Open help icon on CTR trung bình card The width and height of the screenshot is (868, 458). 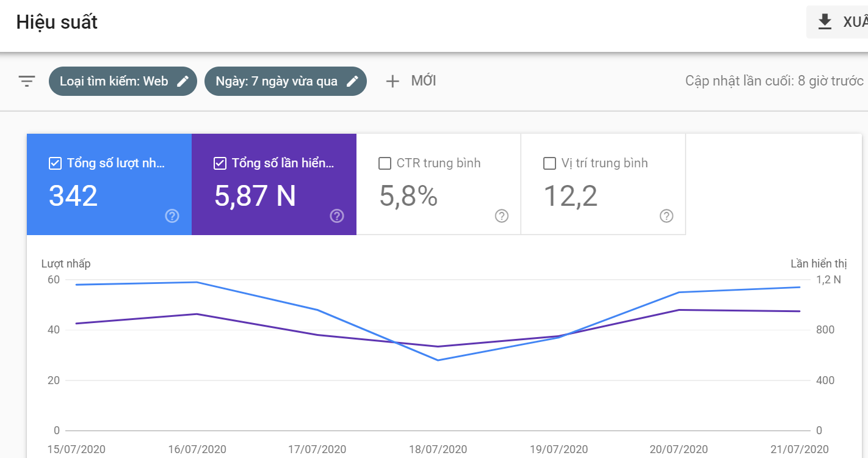(502, 216)
